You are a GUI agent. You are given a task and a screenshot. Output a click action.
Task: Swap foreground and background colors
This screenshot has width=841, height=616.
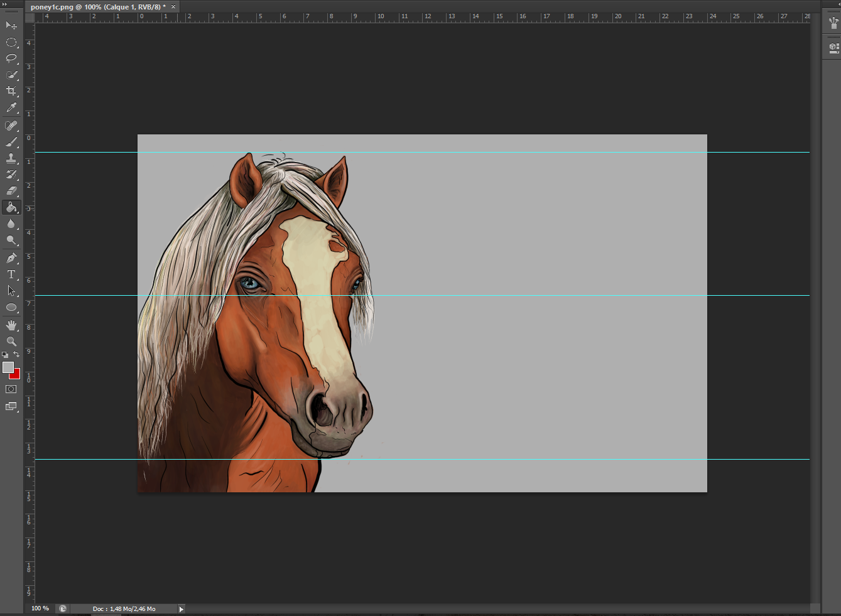click(17, 355)
